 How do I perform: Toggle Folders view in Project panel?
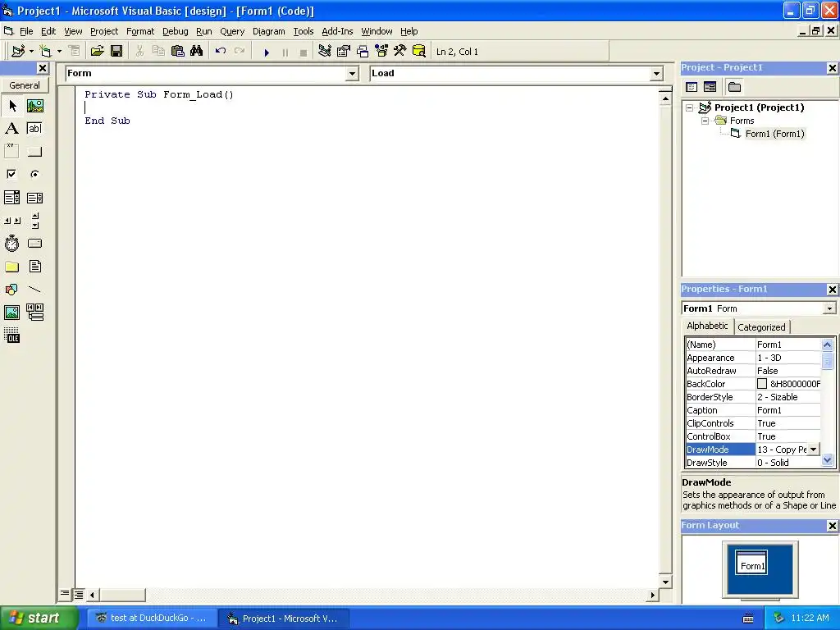[734, 87]
